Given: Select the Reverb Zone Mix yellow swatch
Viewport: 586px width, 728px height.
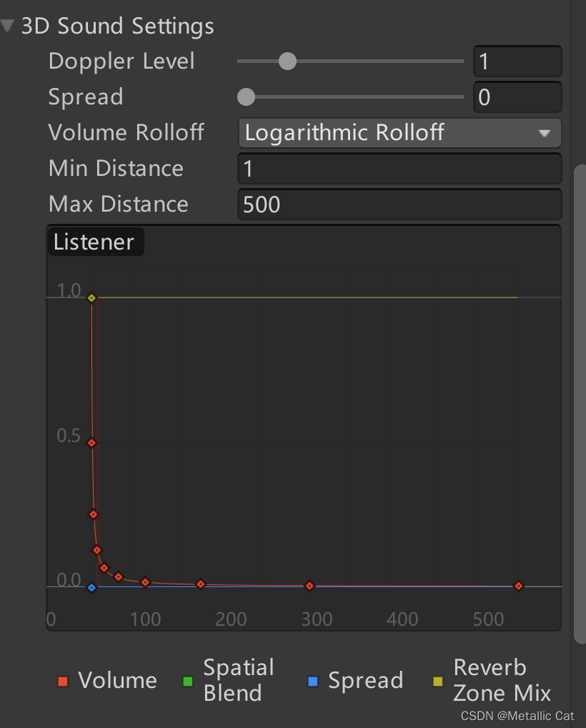Looking at the screenshot, I should pos(437,682).
